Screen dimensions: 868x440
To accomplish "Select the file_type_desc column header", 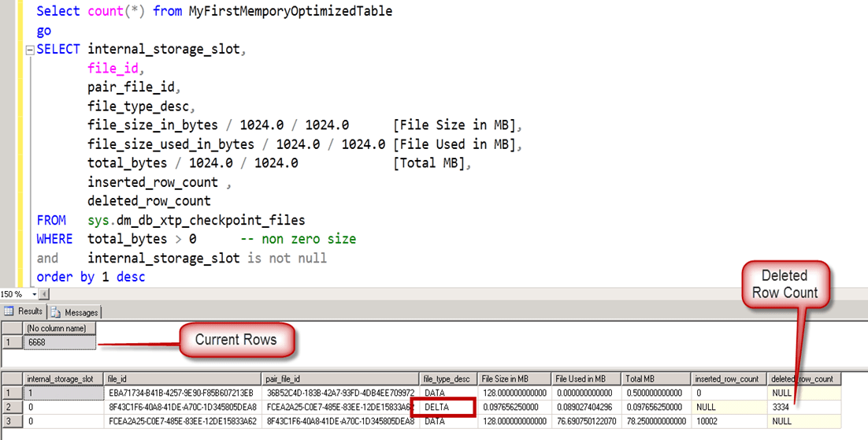I will tap(447, 378).
